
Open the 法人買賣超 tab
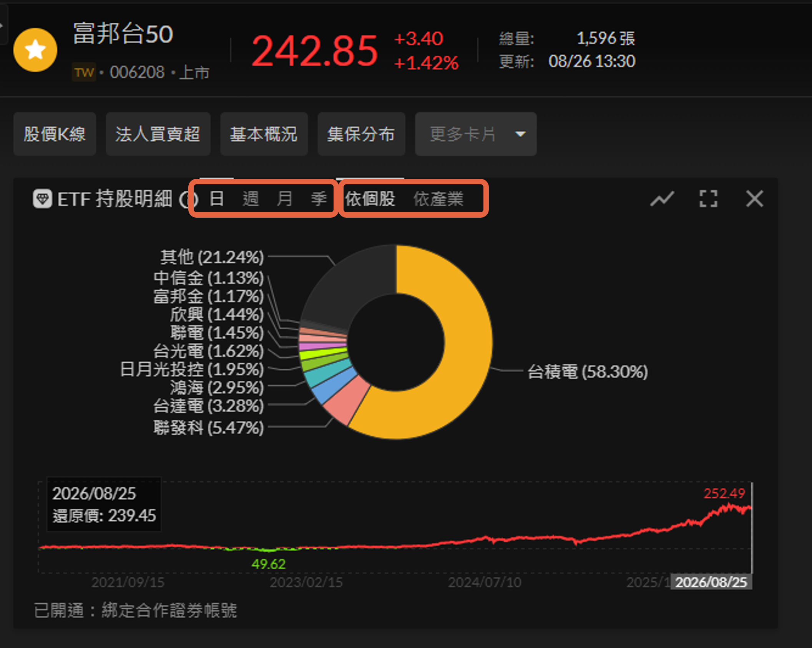(158, 134)
